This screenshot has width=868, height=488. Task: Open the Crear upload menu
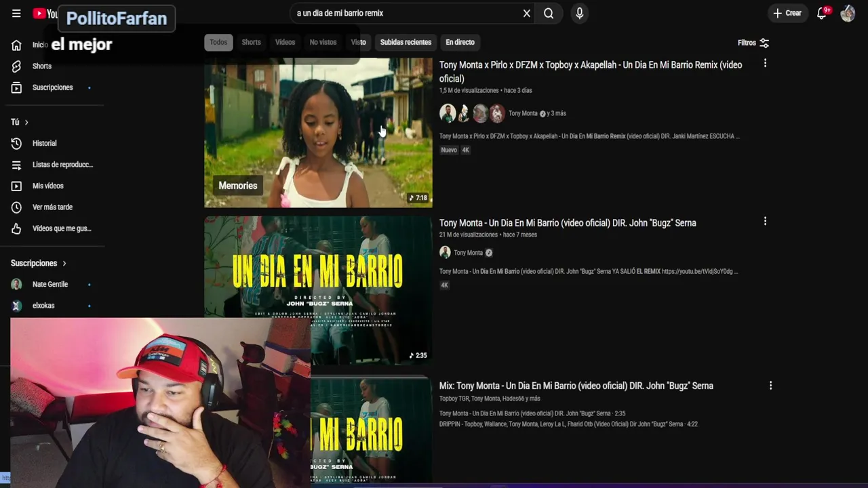click(787, 14)
